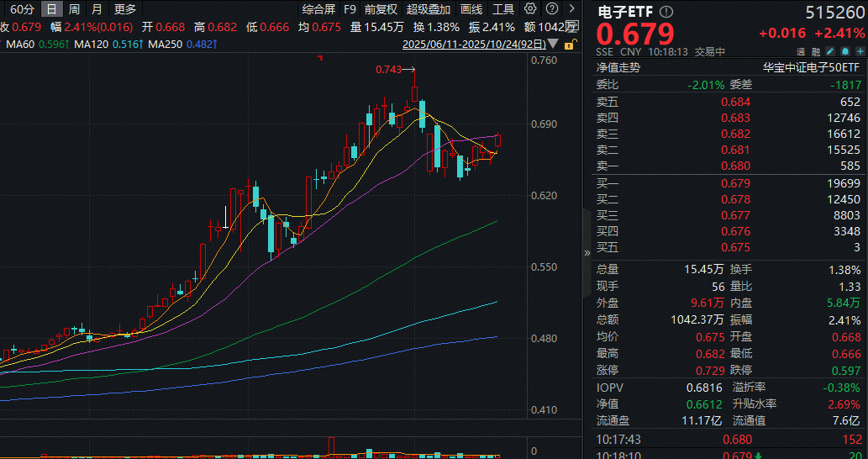
Task: Open the 更多 period dropdown
Action: coord(125,9)
